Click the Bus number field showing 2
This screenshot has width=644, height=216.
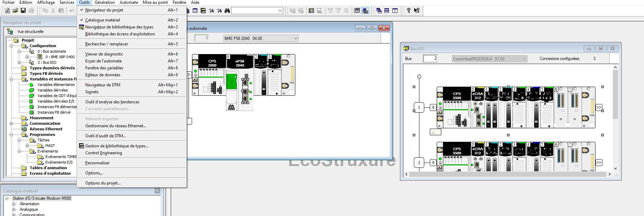pyautogui.click(x=430, y=59)
